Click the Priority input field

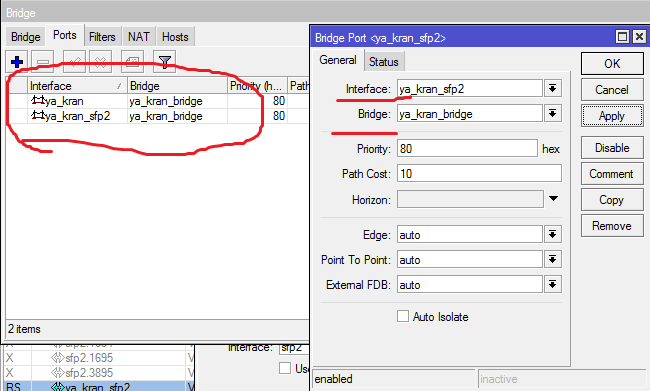click(x=467, y=148)
